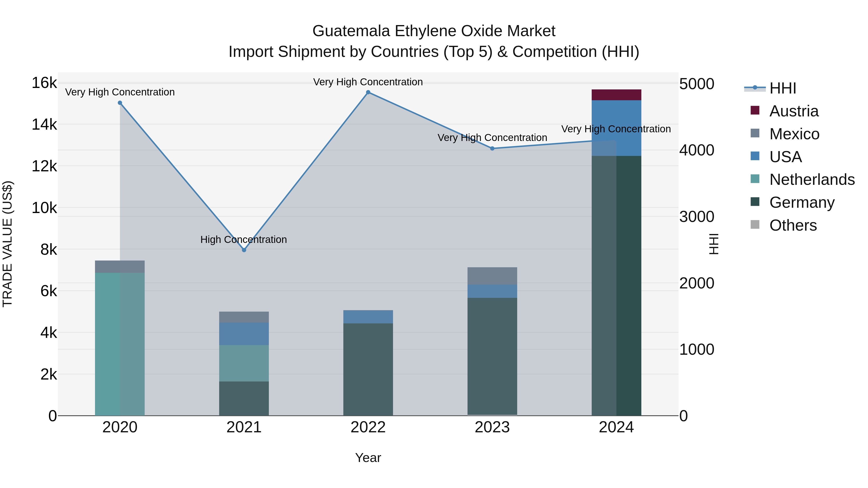Screen dimensions: 868x488
Task: Click the 'TRADE VALUE (US$)' axis title
Action: coord(7,244)
